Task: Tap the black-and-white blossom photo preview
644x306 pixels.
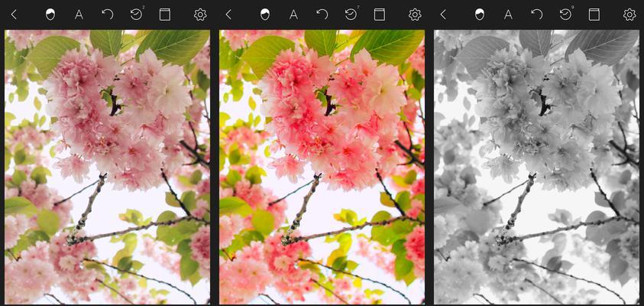Action: point(536,167)
